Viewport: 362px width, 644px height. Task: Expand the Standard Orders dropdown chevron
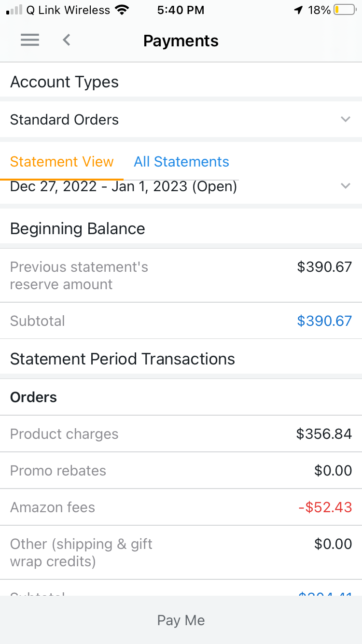345,119
